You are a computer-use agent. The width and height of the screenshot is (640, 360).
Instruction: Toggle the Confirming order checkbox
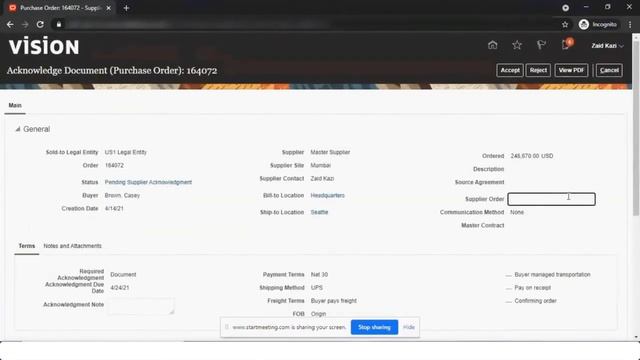tap(508, 301)
